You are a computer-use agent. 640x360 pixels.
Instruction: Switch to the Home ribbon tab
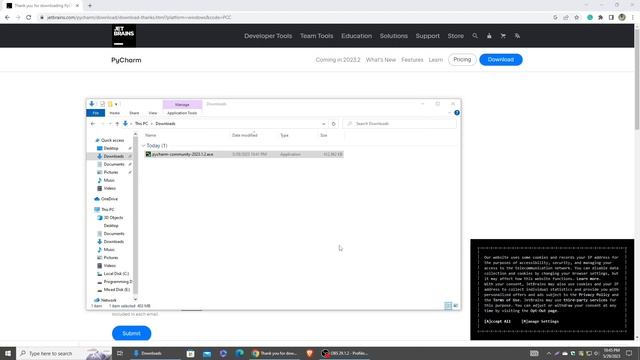[x=115, y=113]
